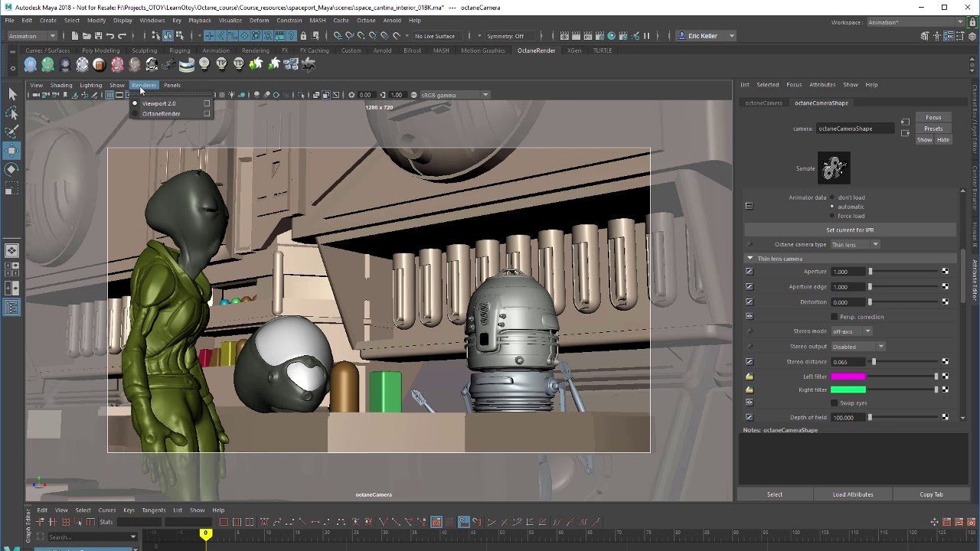Click the new scene icon
The image size is (980, 551).
(x=74, y=36)
